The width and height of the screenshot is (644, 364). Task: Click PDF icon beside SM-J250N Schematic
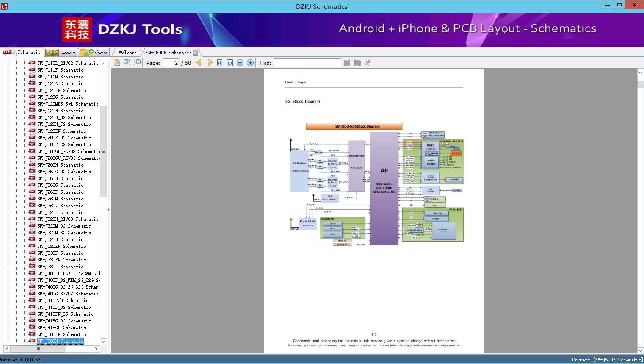[x=32, y=178]
